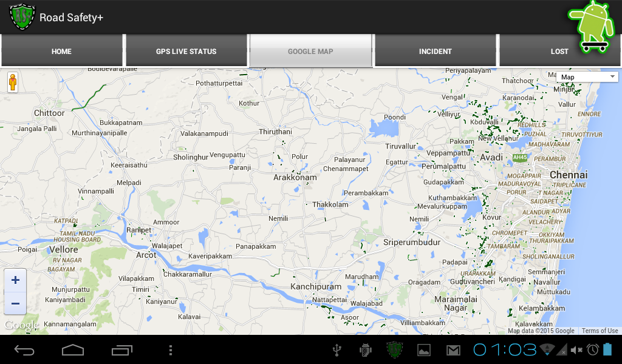Select the GOOGLE MAP tab
This screenshot has width=622, height=364.
pyautogui.click(x=310, y=51)
